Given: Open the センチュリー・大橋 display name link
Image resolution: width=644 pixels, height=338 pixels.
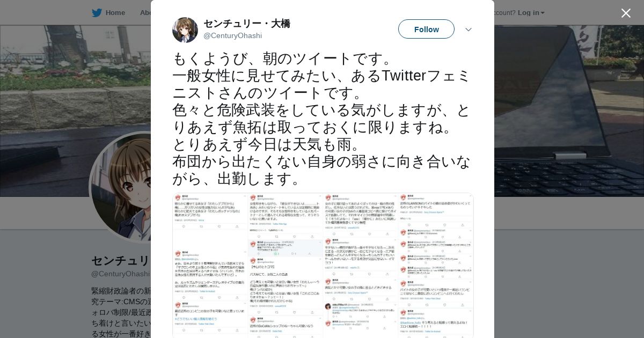Looking at the screenshot, I should [x=247, y=24].
